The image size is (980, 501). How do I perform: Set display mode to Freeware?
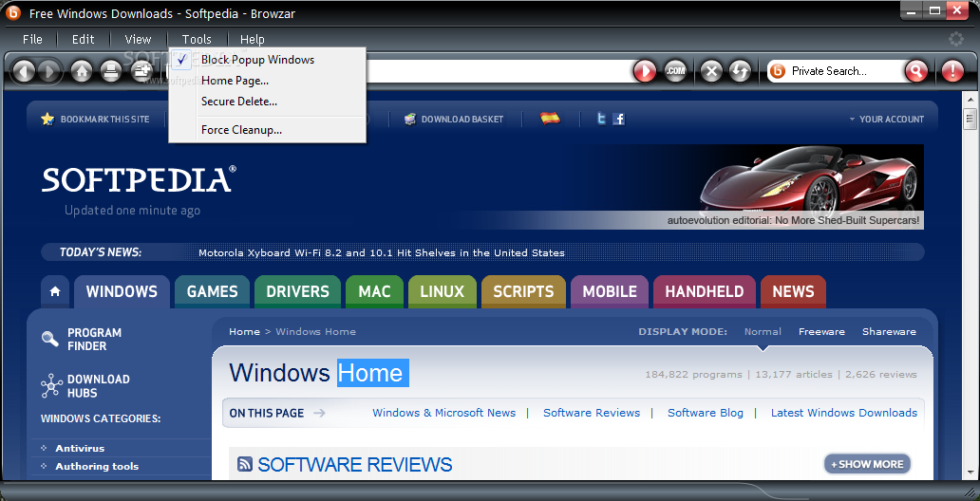pyautogui.click(x=821, y=332)
